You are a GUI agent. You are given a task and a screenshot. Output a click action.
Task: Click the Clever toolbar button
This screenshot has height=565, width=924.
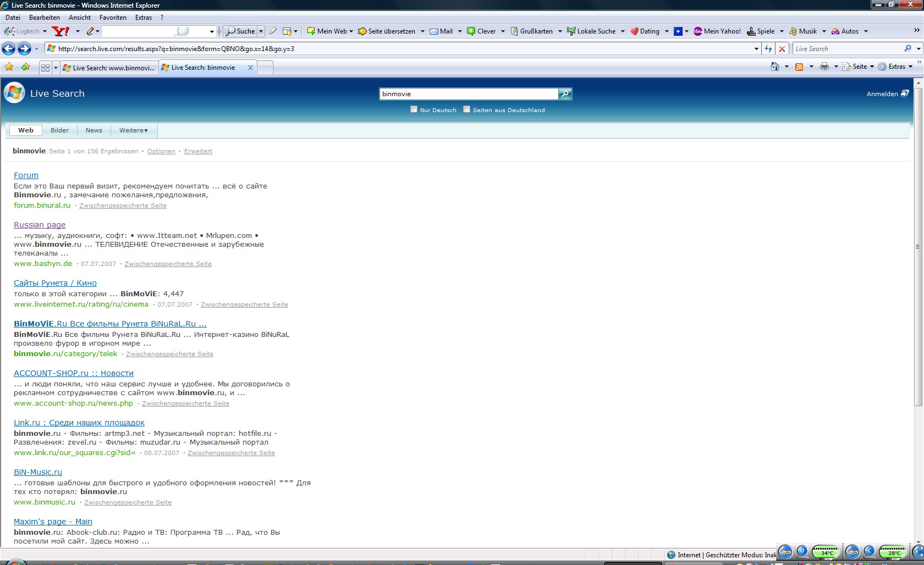481,31
